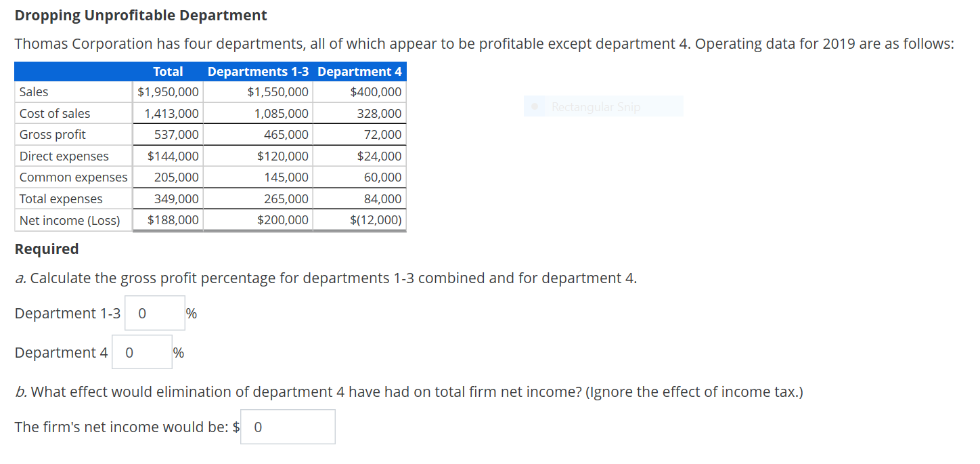Select the Total column header
The image size is (980, 464).
pyautogui.click(x=168, y=71)
